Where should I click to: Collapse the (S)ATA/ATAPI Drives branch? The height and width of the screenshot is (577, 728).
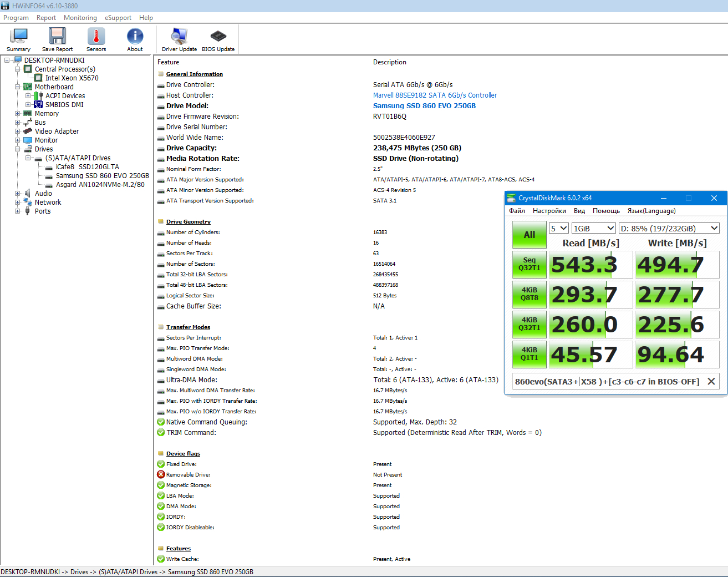coord(28,158)
